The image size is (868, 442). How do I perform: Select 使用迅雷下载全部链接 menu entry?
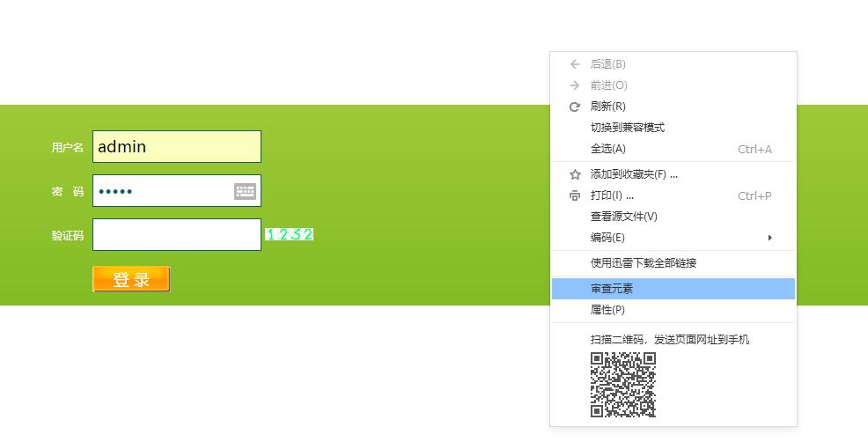pyautogui.click(x=643, y=263)
